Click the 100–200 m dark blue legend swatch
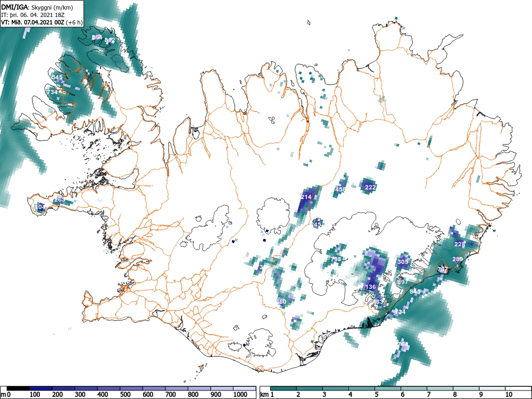 (x=41, y=388)
